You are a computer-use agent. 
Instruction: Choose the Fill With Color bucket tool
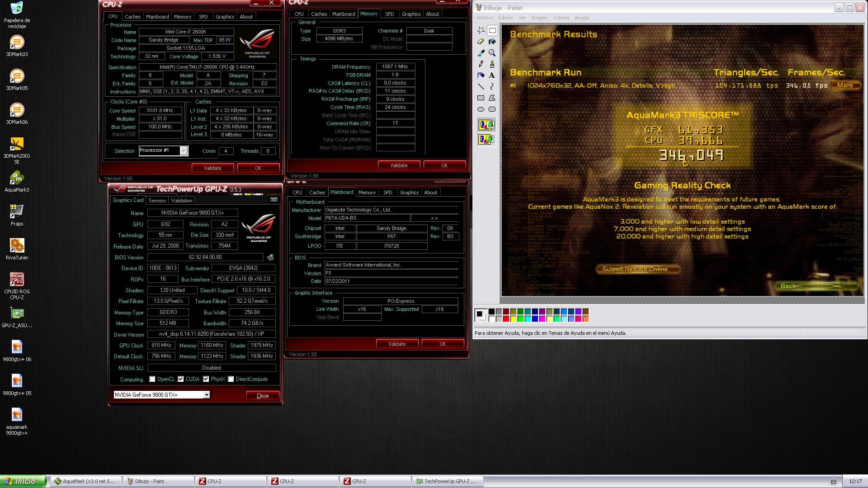(x=492, y=42)
